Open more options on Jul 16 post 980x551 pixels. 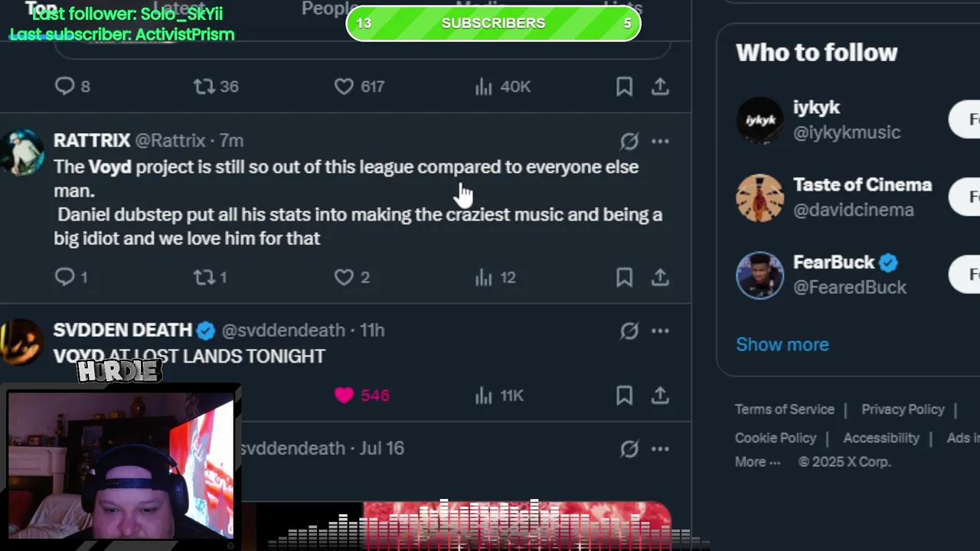pyautogui.click(x=660, y=448)
